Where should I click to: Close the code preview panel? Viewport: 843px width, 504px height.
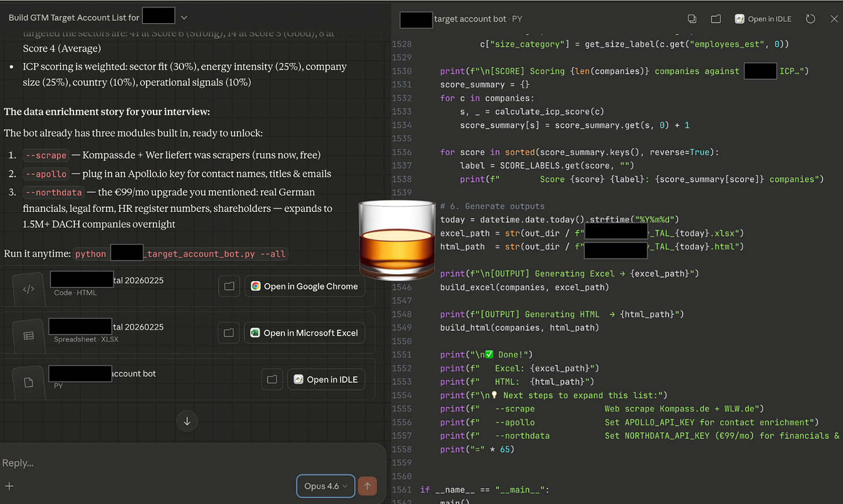pyautogui.click(x=834, y=19)
